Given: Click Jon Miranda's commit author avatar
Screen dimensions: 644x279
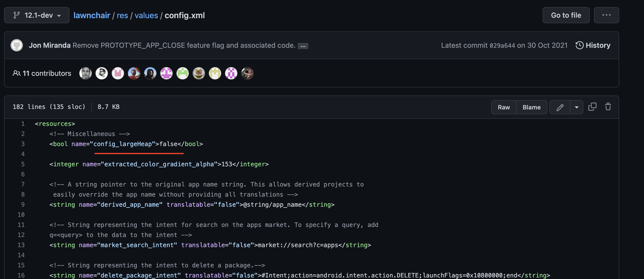Looking at the screenshot, I should 17,45.
